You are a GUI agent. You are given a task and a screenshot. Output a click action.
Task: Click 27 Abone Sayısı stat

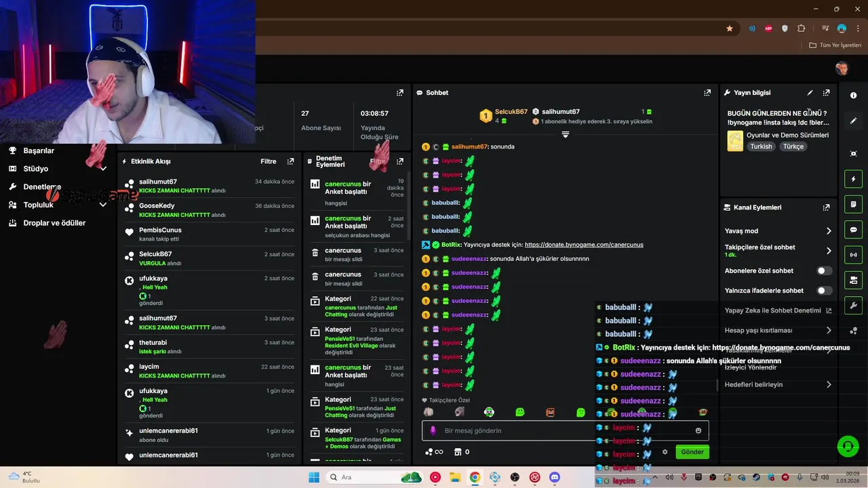click(x=321, y=121)
